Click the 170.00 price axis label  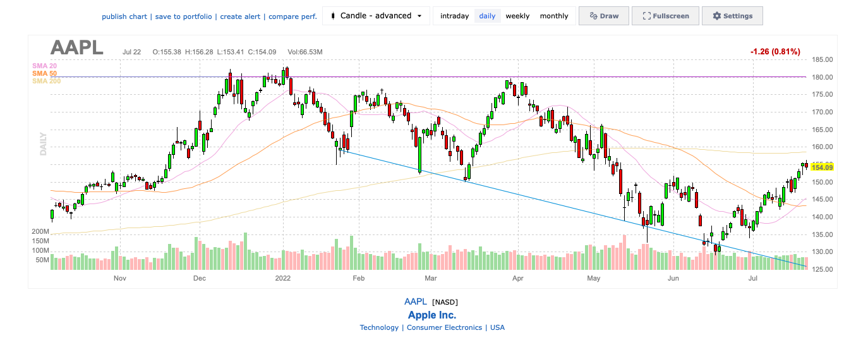823,112
